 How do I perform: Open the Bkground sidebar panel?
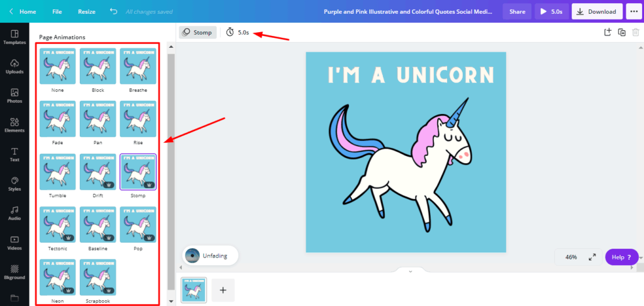(x=14, y=272)
